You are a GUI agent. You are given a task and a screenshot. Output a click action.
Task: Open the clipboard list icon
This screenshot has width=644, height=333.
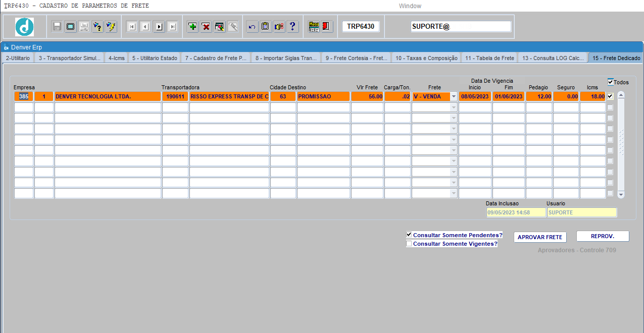pyautogui.click(x=266, y=27)
